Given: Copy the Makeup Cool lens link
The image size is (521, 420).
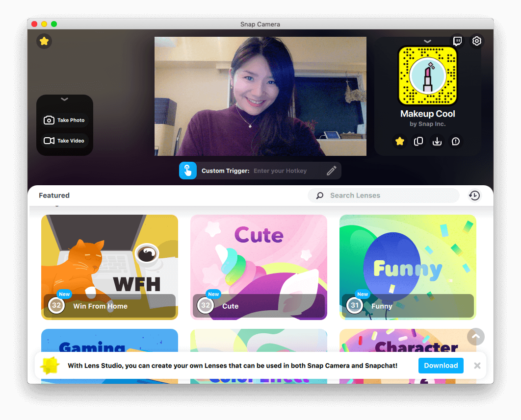Looking at the screenshot, I should (418, 142).
